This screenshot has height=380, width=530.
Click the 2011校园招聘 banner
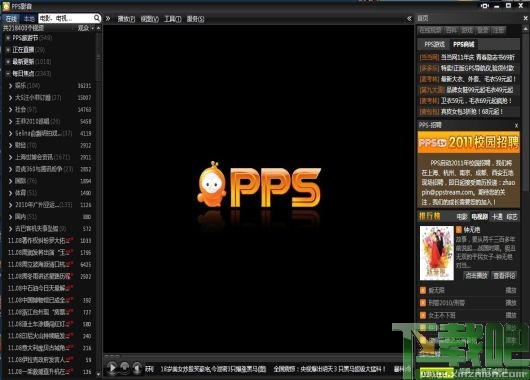click(468, 142)
